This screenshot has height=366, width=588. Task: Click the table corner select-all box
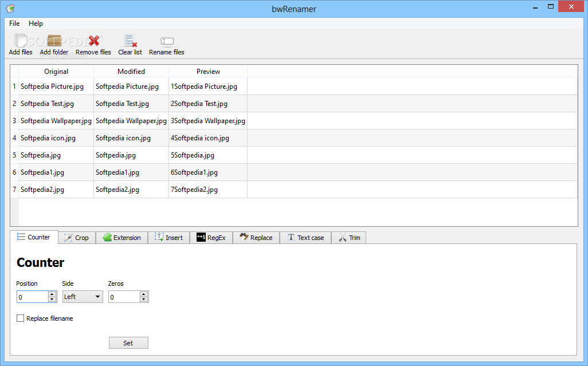14,71
